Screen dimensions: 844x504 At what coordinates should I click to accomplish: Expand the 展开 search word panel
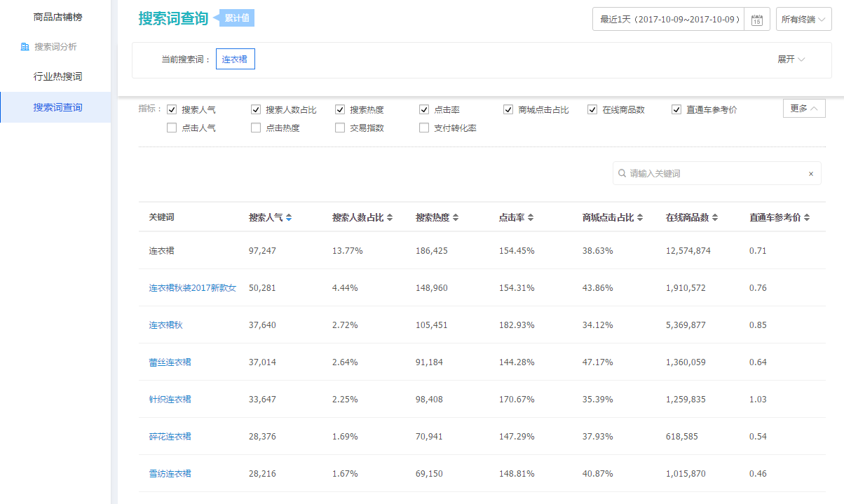pos(791,60)
